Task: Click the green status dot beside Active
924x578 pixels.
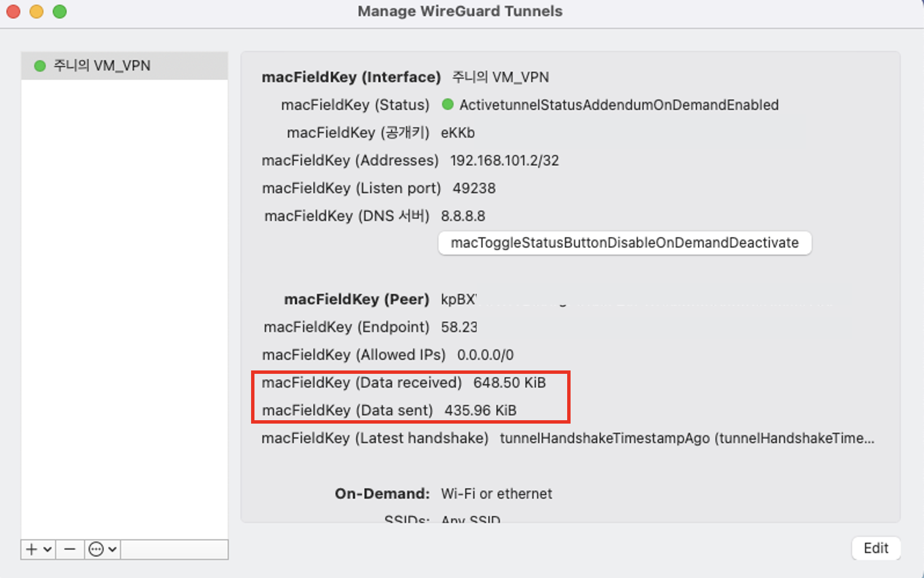Action: [x=447, y=105]
